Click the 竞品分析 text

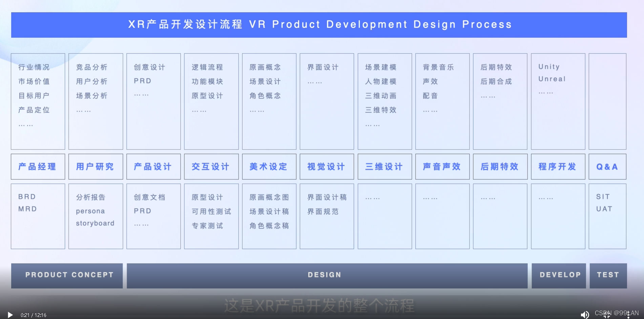tap(92, 67)
